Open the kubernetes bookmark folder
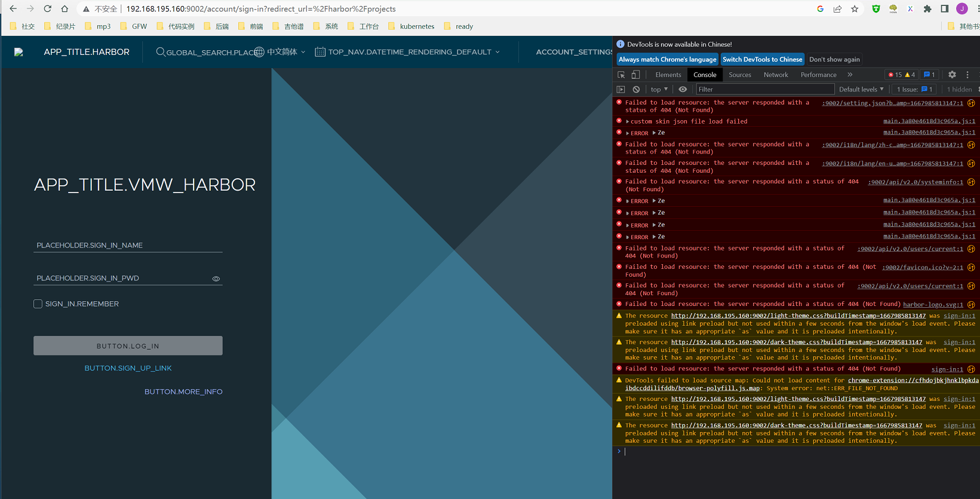The width and height of the screenshot is (980, 499). point(411,26)
